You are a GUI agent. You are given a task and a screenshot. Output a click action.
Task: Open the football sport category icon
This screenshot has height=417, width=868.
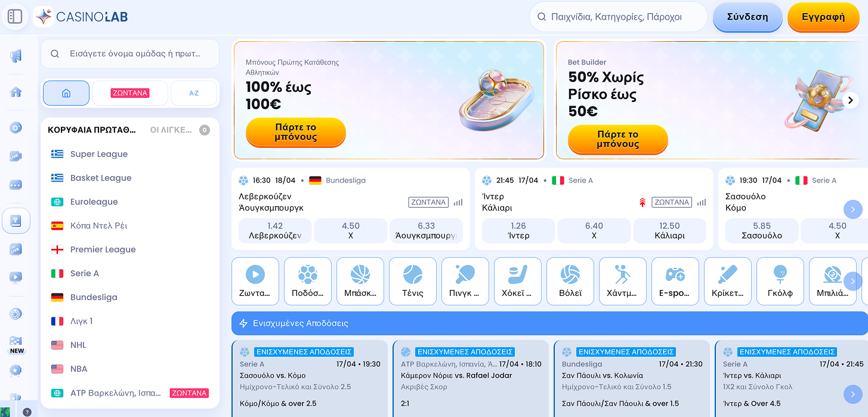coord(308,281)
